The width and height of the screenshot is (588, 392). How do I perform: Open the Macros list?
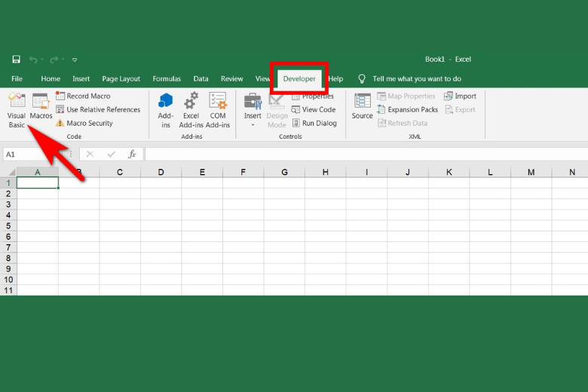pyautogui.click(x=41, y=106)
